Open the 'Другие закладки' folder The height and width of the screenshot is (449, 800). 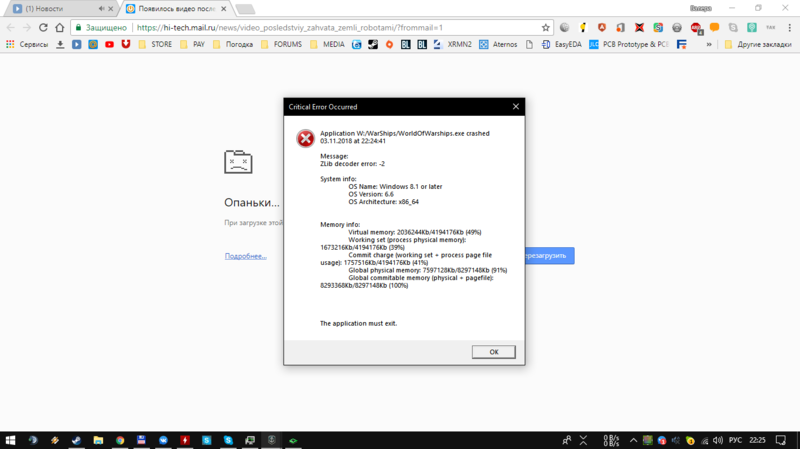758,44
